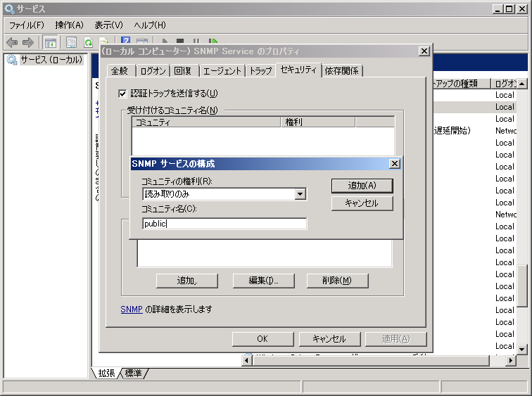This screenshot has height=396, width=532.
Task: Switch to the 拡張 view tab
Action: pos(106,373)
